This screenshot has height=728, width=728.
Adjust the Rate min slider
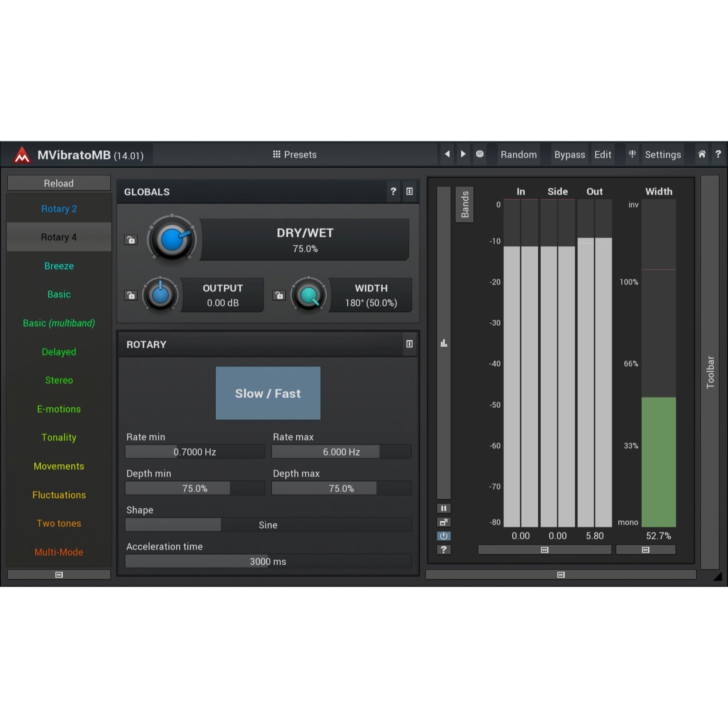(195, 451)
